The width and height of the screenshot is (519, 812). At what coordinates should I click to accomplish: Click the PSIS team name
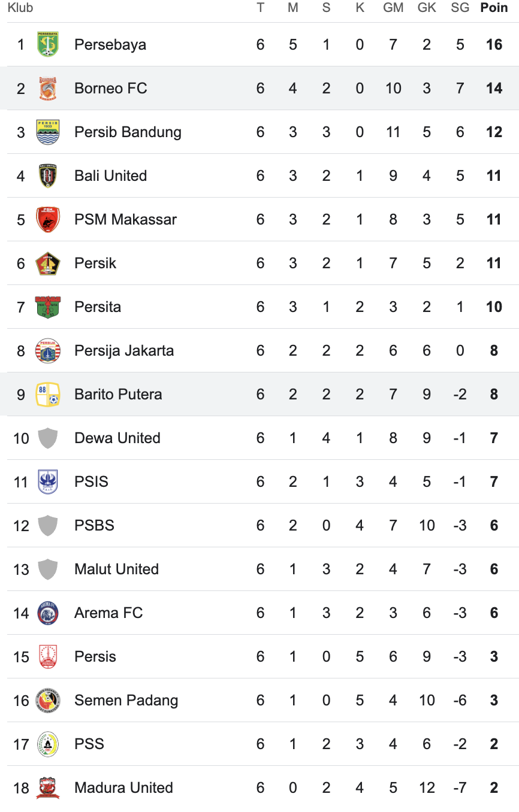[91, 481]
